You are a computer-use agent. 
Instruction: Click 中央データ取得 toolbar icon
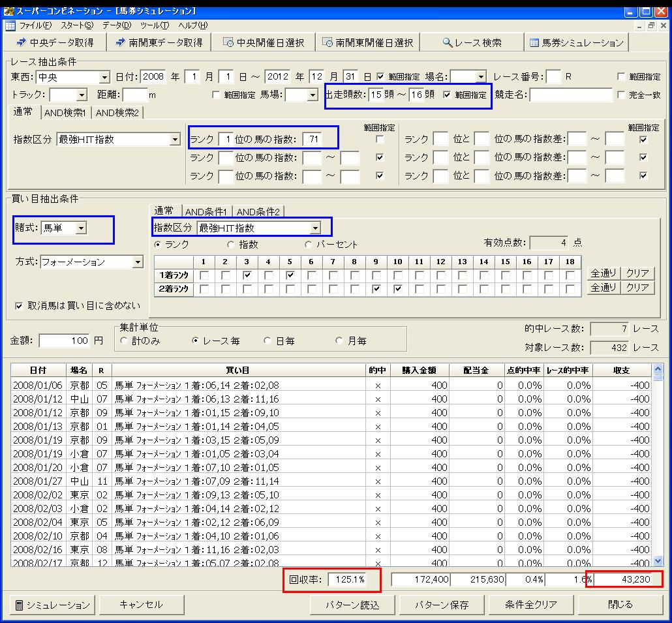tap(22, 42)
